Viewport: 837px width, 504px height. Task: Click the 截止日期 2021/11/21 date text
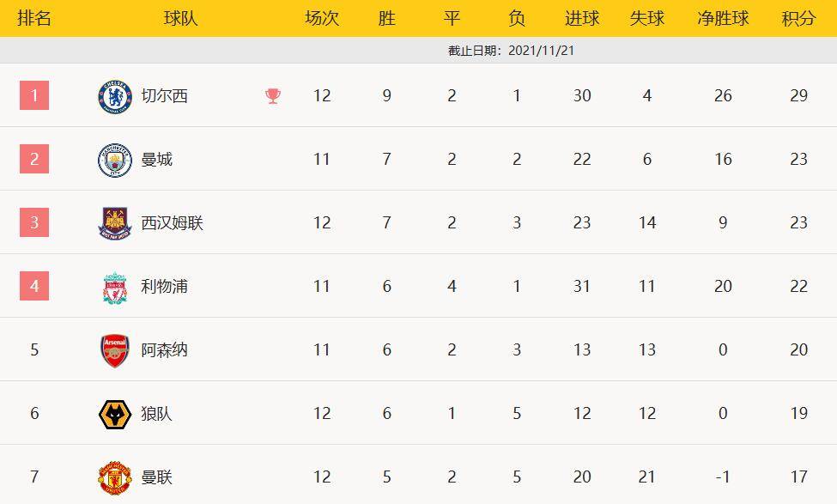[x=511, y=51]
